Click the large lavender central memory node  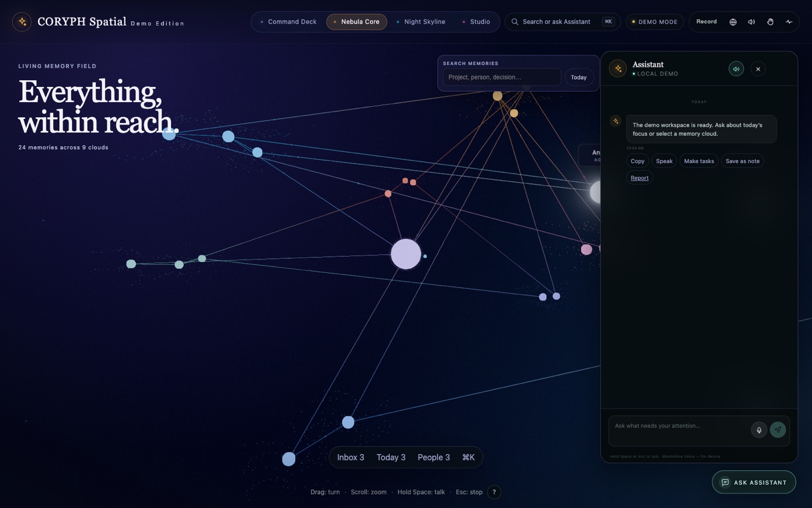click(x=405, y=254)
